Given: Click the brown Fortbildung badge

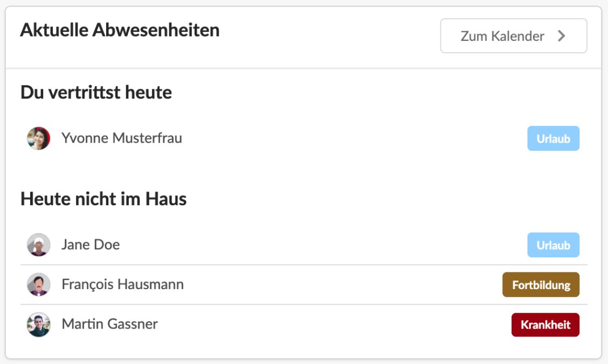Looking at the screenshot, I should tap(541, 285).
